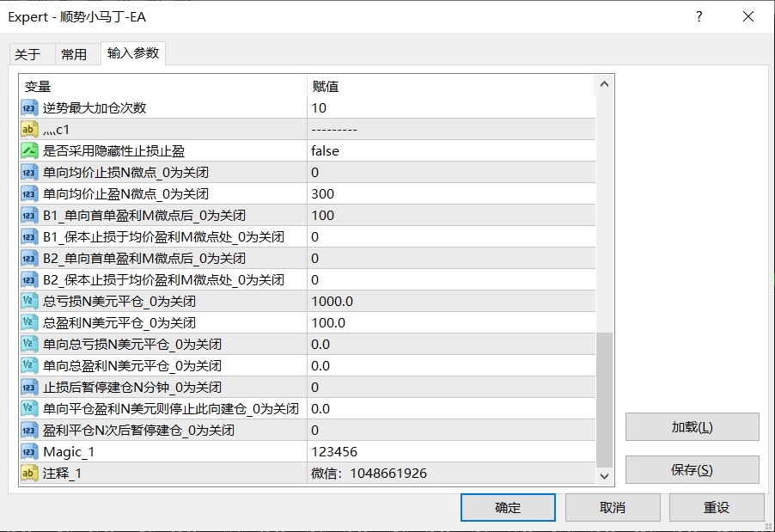Viewport: 775px width, 532px height.
Task: Click the ? help button in title bar
Action: point(699,16)
